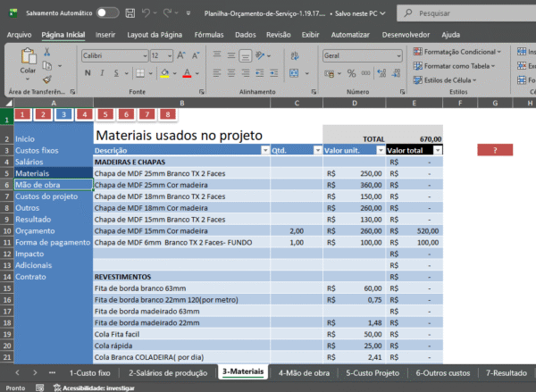Open Formatar como Tabela menu

click(x=454, y=66)
